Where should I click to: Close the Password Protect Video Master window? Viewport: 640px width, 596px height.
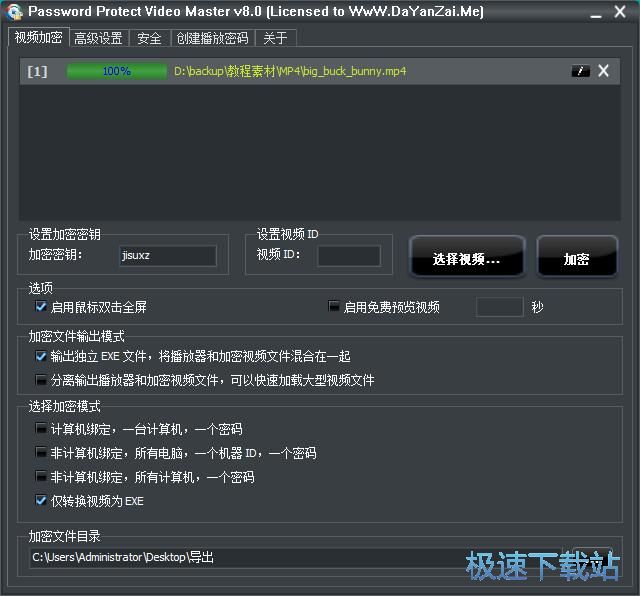click(x=620, y=12)
